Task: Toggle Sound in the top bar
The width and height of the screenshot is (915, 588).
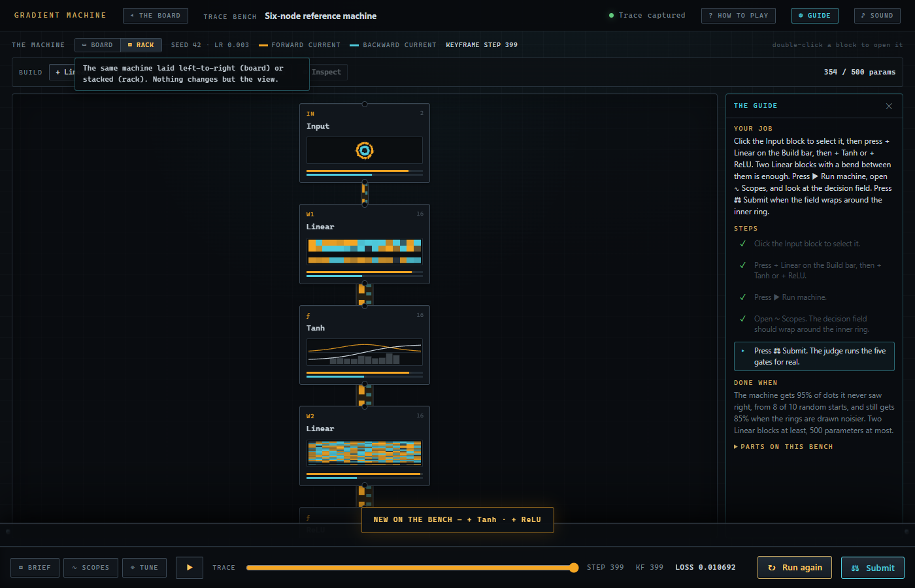Action: [877, 16]
